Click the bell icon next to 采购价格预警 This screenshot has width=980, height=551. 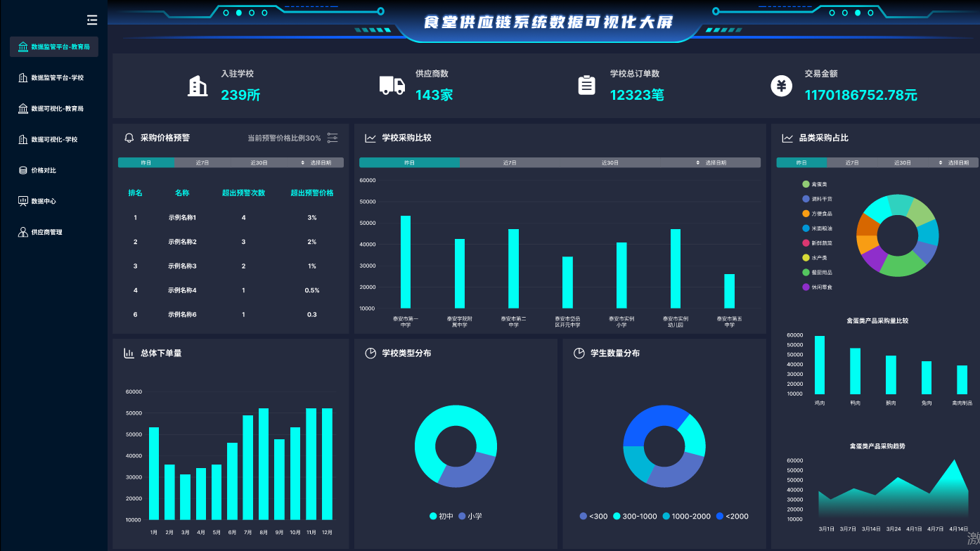point(129,138)
